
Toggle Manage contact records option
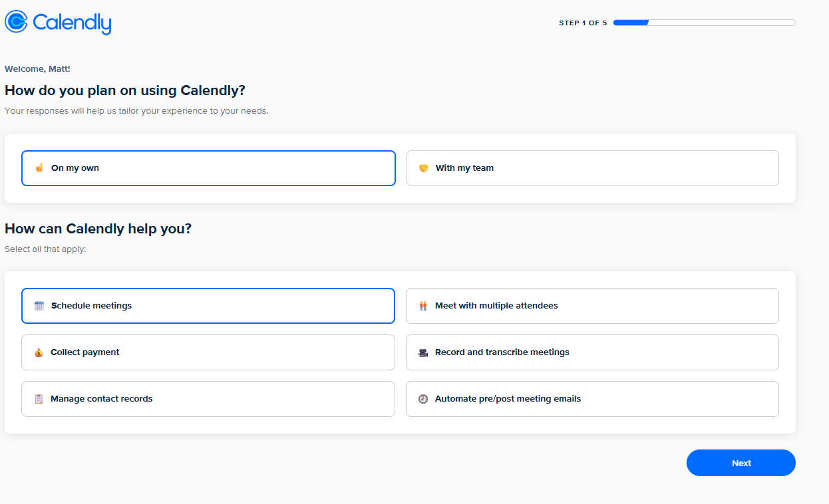[208, 399]
